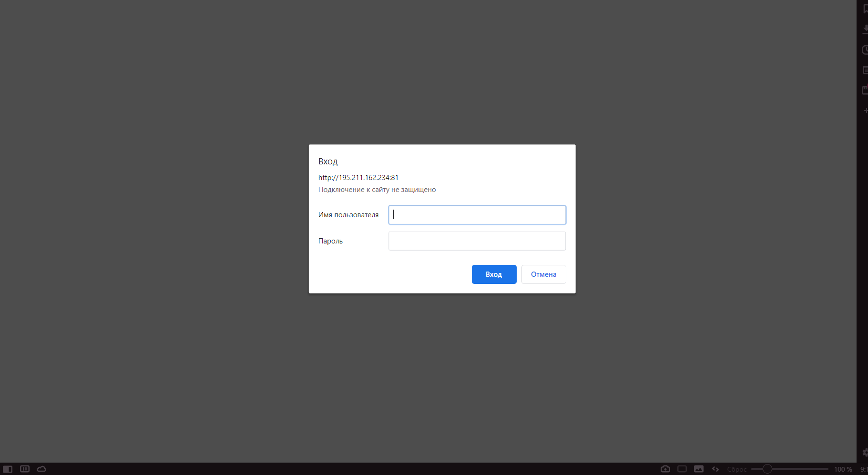The height and width of the screenshot is (475, 868).
Task: Toggle images with the picture icon
Action: (699, 469)
